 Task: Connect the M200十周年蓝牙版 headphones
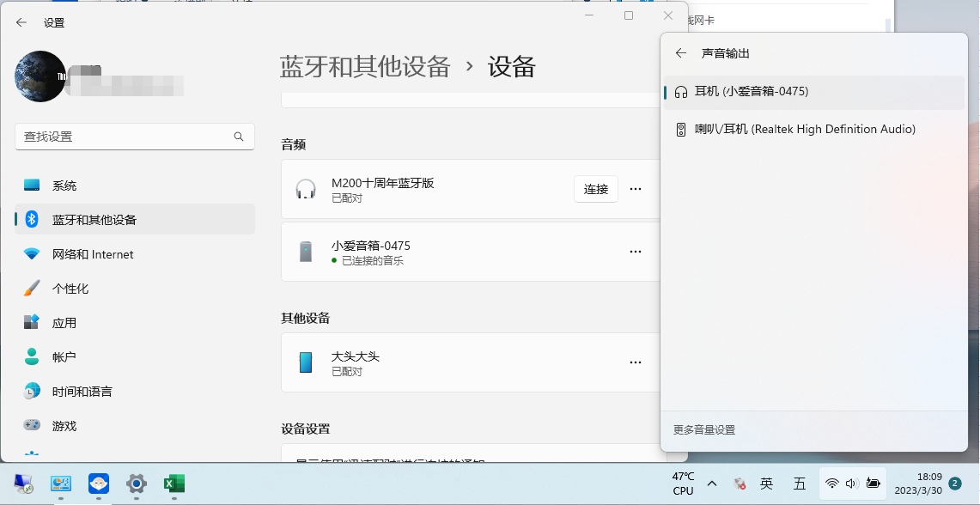[x=595, y=189]
